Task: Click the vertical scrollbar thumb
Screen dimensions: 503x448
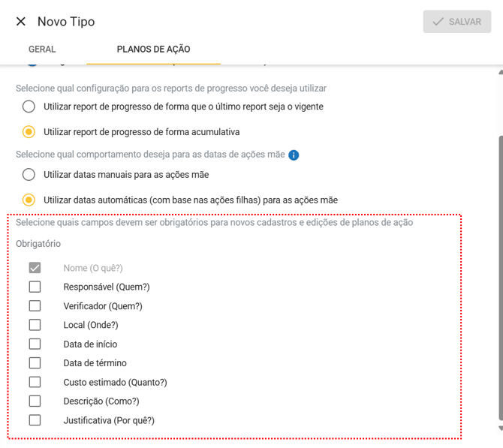Action: tap(498, 278)
